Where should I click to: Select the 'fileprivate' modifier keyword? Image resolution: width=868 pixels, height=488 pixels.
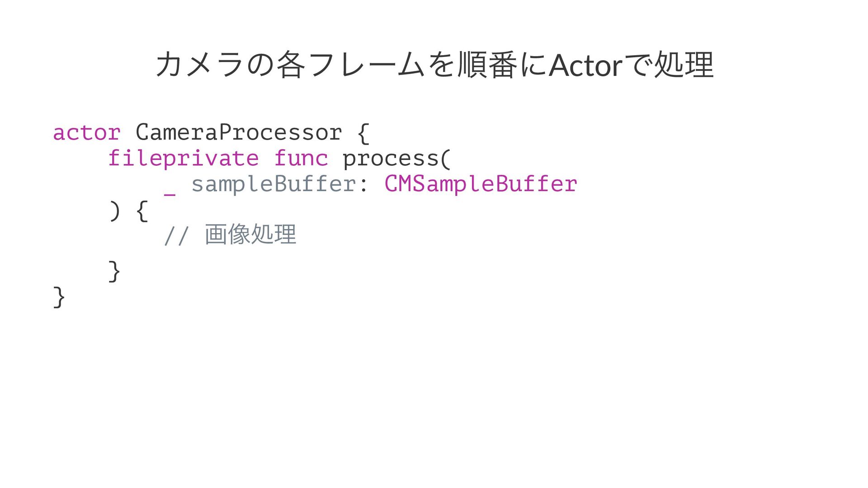pyautogui.click(x=183, y=158)
